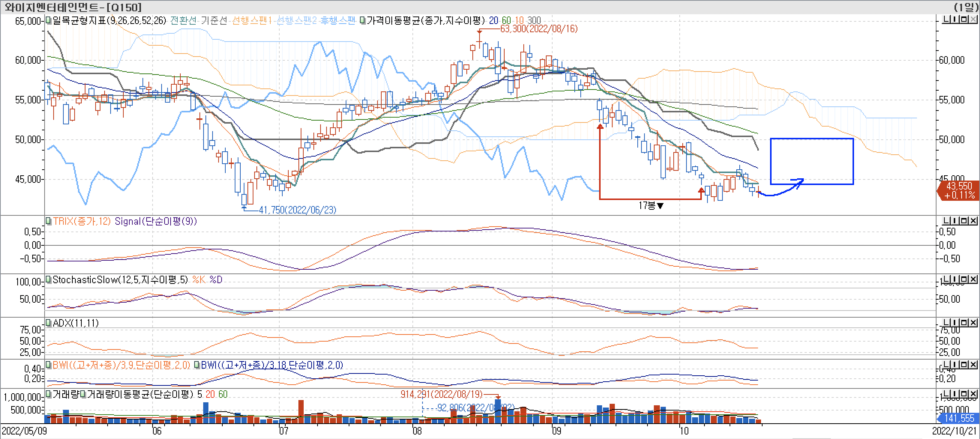The height and width of the screenshot is (439, 980).
Task: Close the ADX indicator panel
Action: click(x=973, y=323)
